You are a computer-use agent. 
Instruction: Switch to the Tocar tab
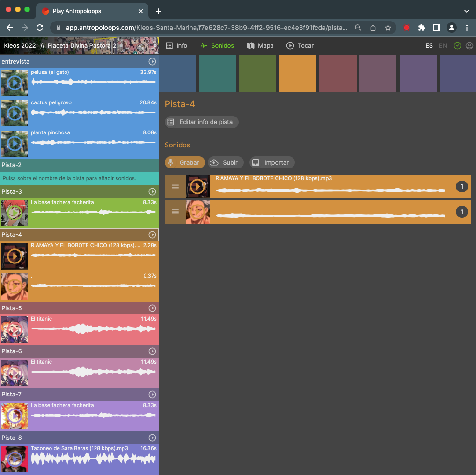[x=300, y=46]
